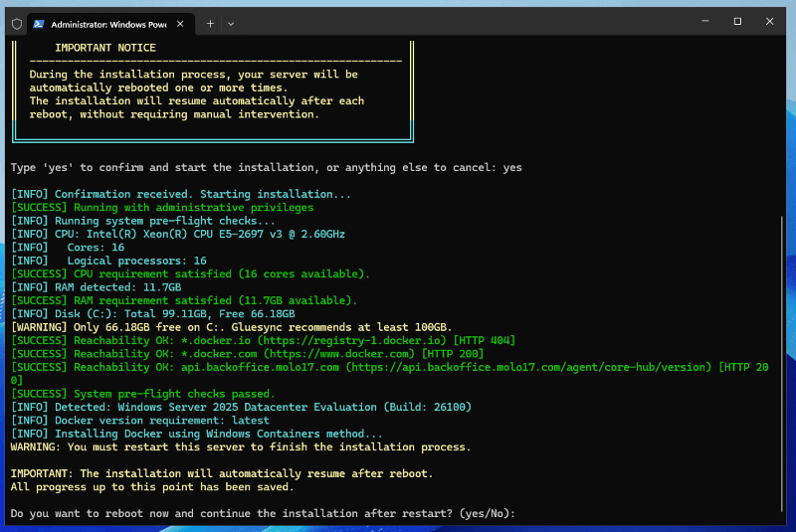Click the line 'The installation will resume automatically after each'
796x532 pixels.
(197, 100)
